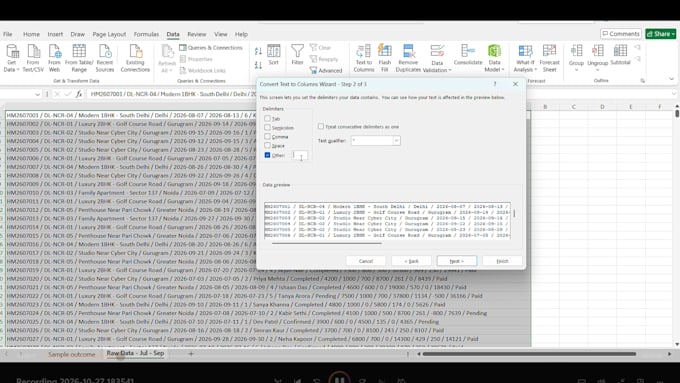Expand the Name Box dropdown
This screenshot has height=383, width=680.
coord(37,94)
